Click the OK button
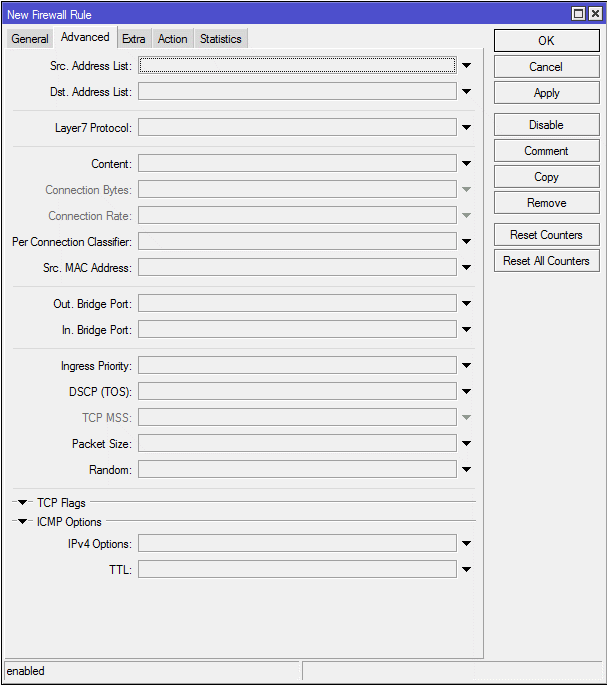 545,41
